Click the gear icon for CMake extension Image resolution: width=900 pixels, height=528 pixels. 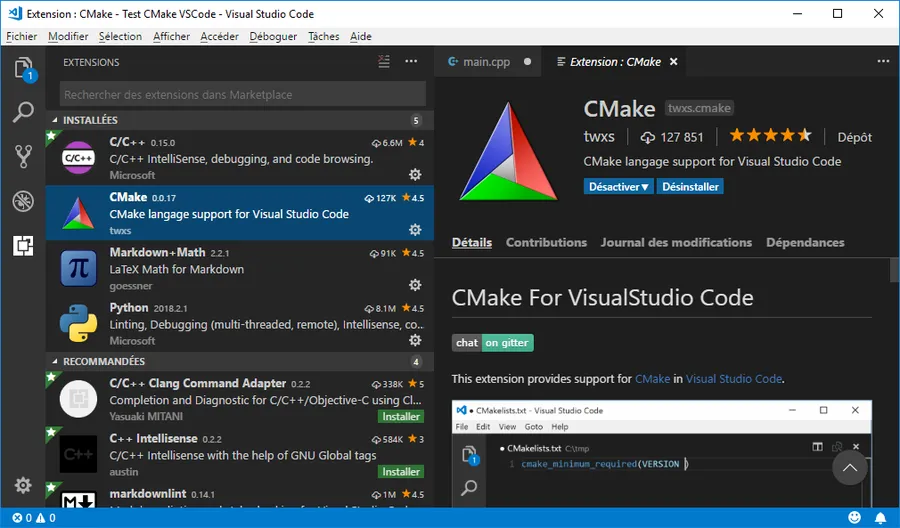(x=415, y=230)
